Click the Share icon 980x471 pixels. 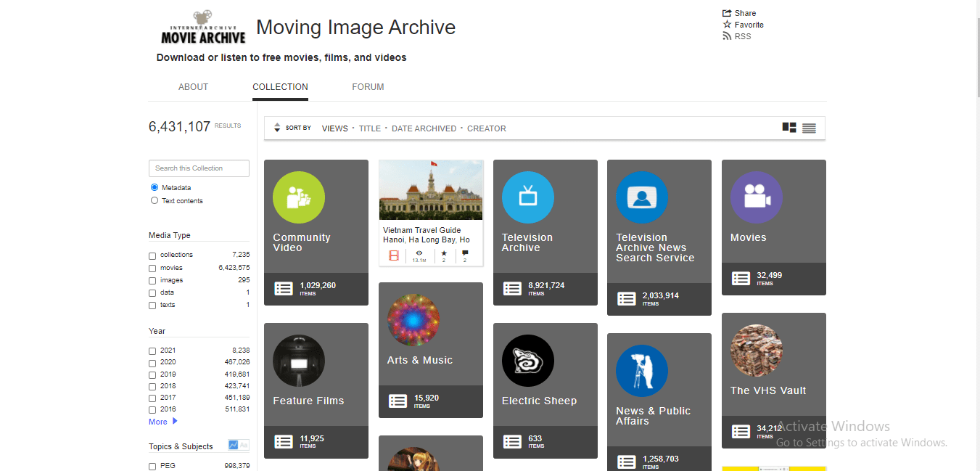click(x=727, y=13)
